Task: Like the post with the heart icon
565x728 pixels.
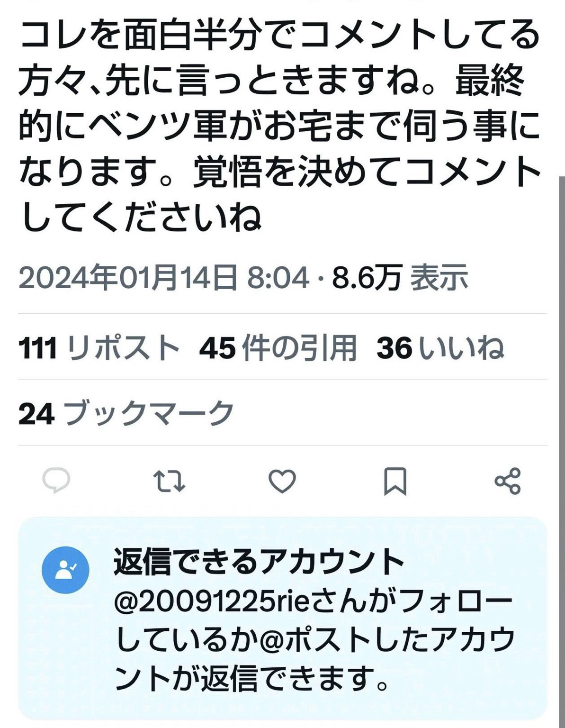Action: coord(282,481)
